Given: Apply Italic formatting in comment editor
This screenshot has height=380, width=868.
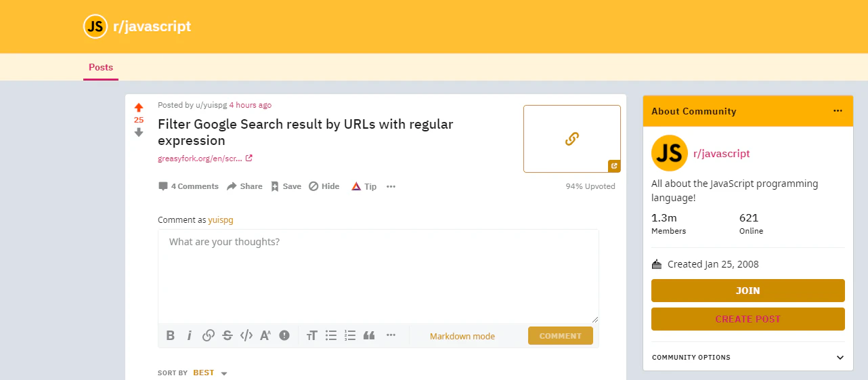Looking at the screenshot, I should click(x=190, y=335).
